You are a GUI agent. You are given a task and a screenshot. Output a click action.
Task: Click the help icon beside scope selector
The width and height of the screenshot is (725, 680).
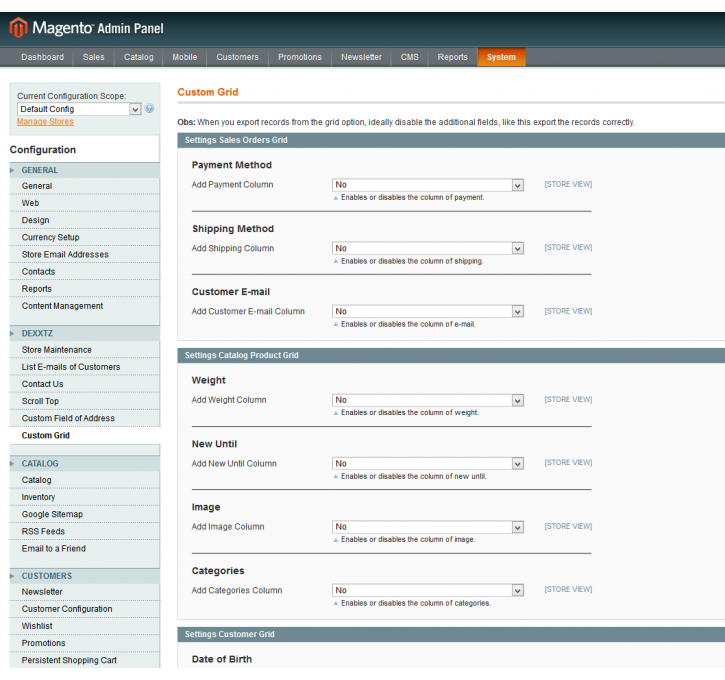point(150,109)
